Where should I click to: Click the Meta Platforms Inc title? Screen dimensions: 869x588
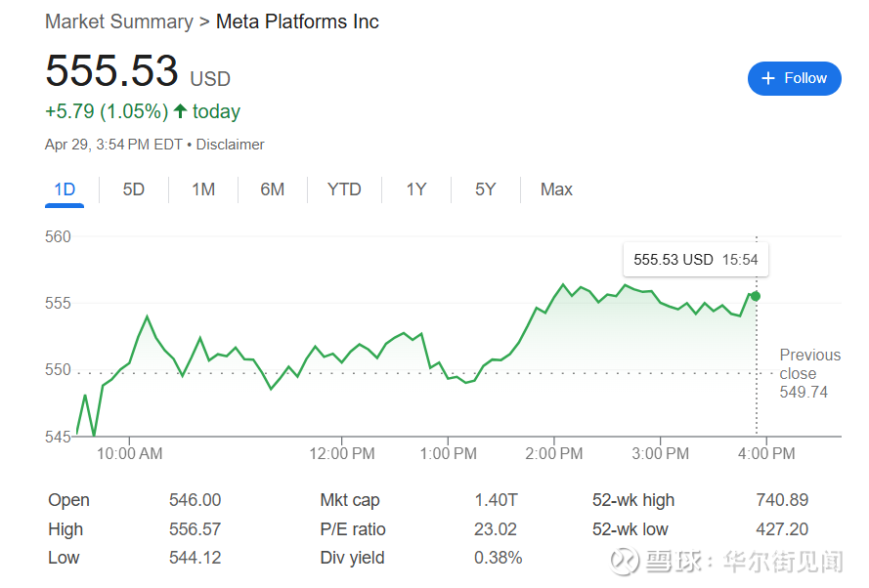[x=297, y=21]
